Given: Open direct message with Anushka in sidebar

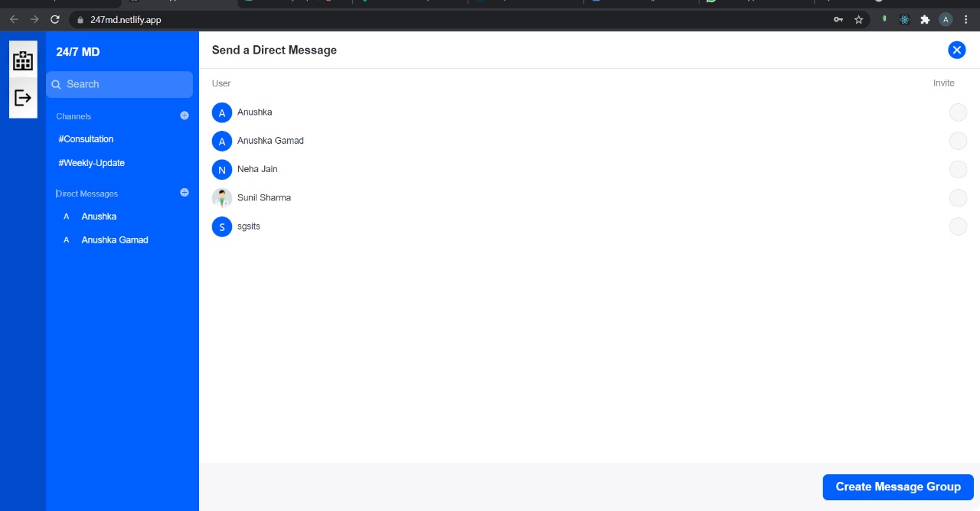Looking at the screenshot, I should click(x=99, y=216).
